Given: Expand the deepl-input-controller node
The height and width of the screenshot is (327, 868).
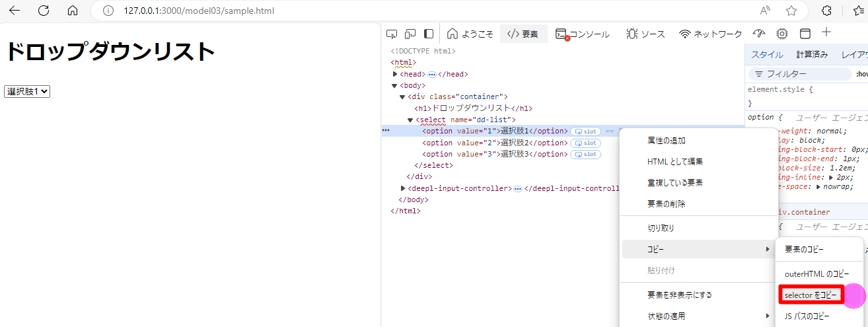Looking at the screenshot, I should 403,188.
